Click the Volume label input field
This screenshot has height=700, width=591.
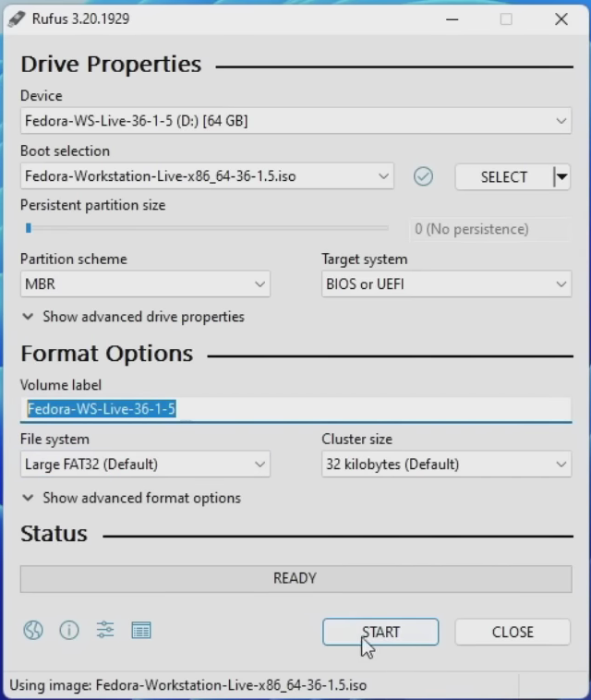(x=295, y=409)
